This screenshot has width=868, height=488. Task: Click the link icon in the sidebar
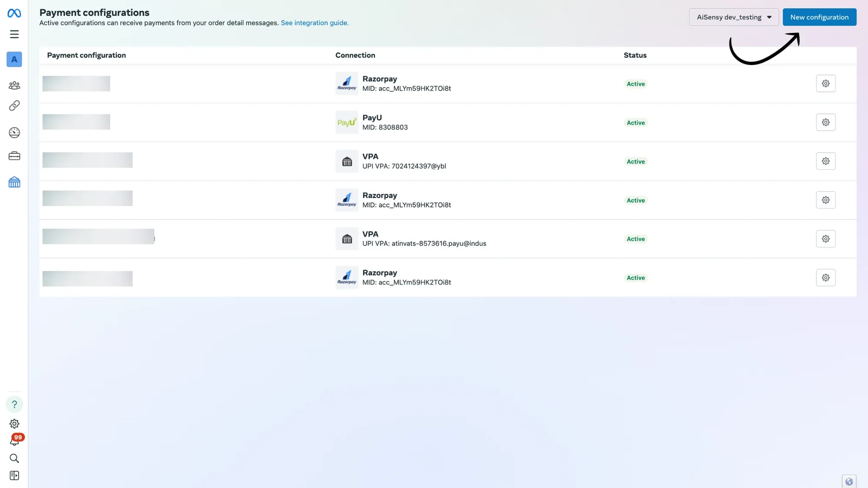pyautogui.click(x=14, y=105)
